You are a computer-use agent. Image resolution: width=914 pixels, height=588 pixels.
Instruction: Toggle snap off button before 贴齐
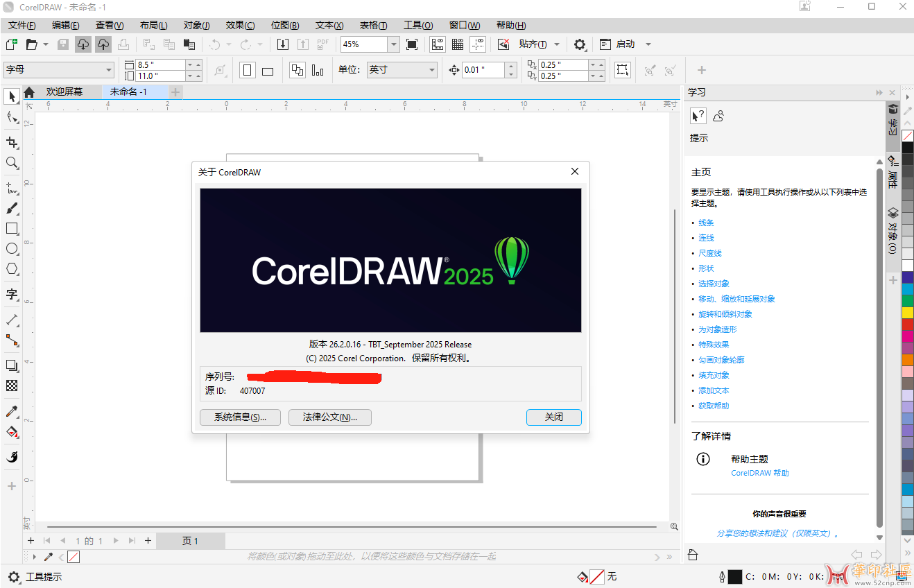(x=504, y=44)
